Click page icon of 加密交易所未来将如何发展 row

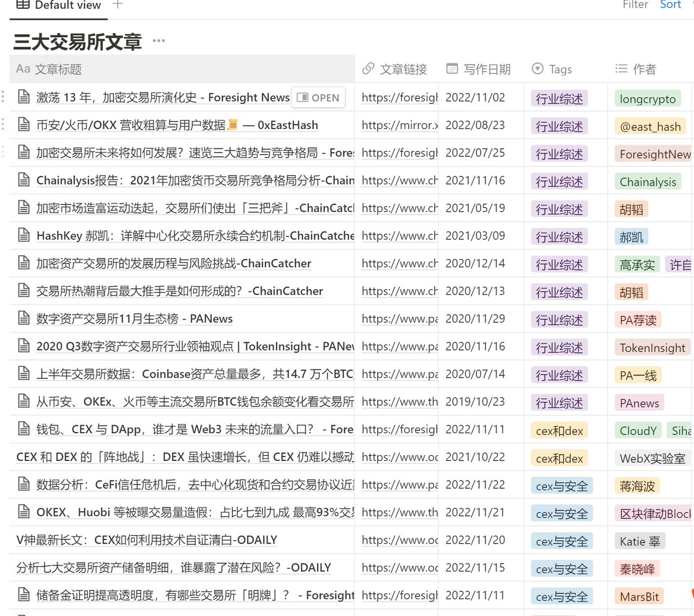click(24, 153)
